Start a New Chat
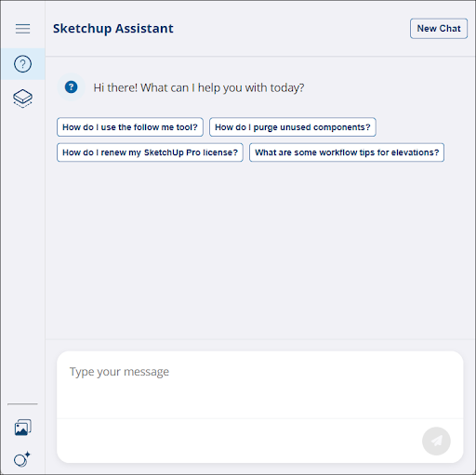The width and height of the screenshot is (476, 475). [439, 29]
